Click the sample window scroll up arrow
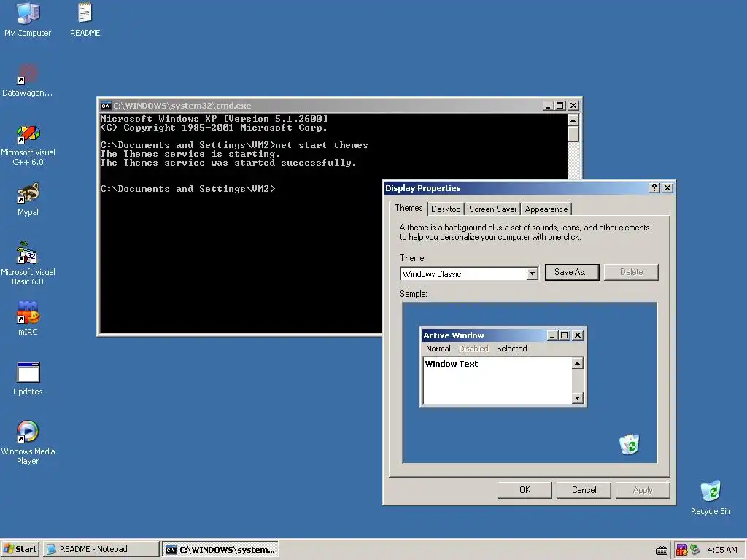This screenshot has height=560, width=747. click(x=578, y=363)
